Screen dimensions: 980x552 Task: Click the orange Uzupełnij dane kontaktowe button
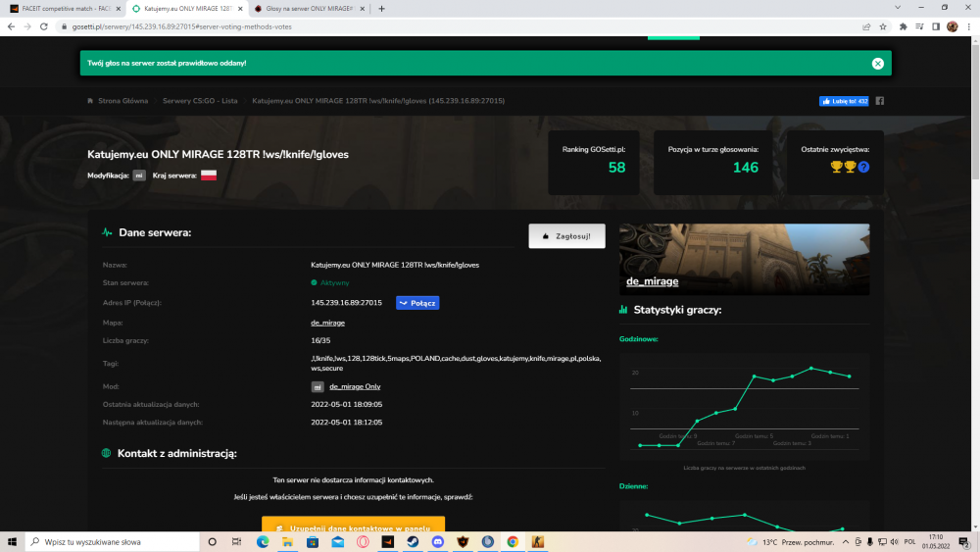click(353, 524)
